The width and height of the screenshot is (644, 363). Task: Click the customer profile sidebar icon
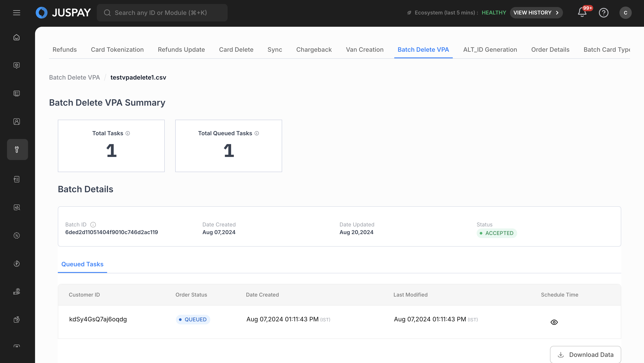click(16, 122)
